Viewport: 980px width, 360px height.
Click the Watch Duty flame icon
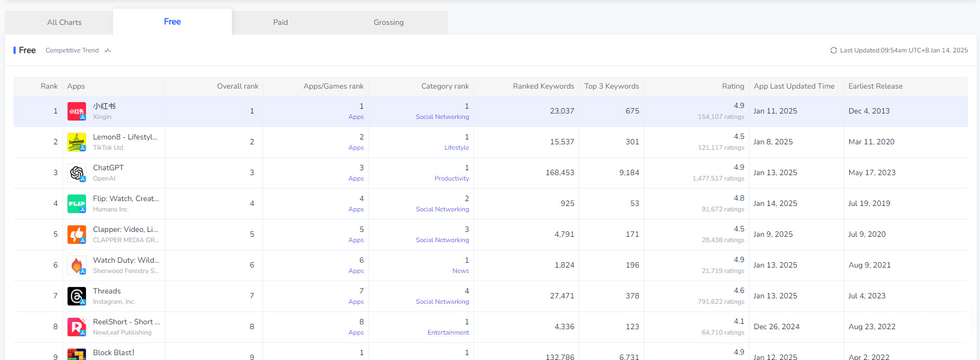[x=76, y=265]
